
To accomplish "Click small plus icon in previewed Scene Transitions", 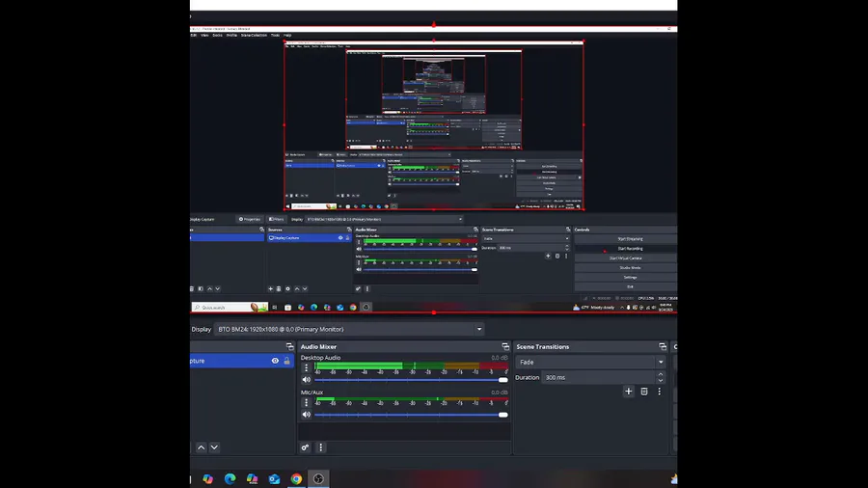I will coord(548,257).
